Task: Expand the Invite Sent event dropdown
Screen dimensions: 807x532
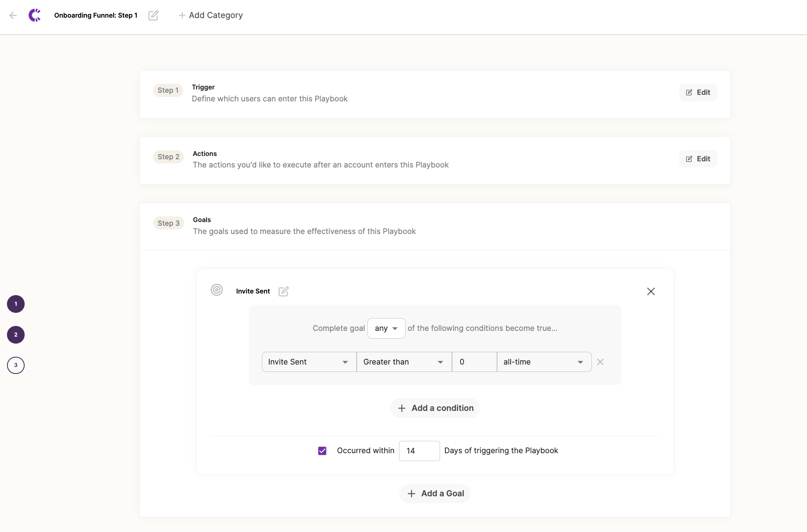Action: (x=309, y=362)
